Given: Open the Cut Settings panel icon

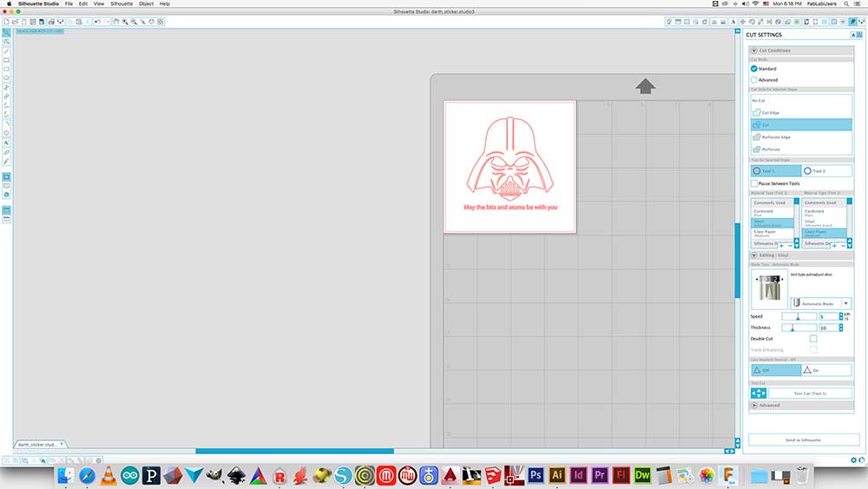Looking at the screenshot, I should pos(852,22).
